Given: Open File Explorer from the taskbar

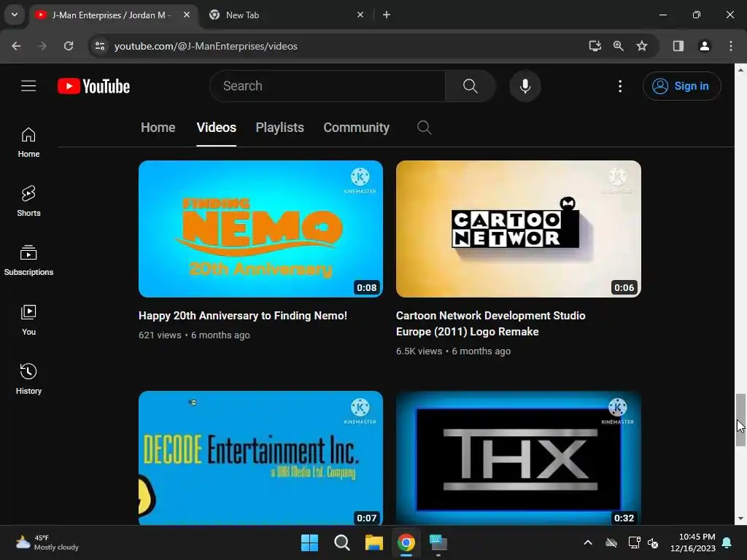Looking at the screenshot, I should pyautogui.click(x=374, y=542).
